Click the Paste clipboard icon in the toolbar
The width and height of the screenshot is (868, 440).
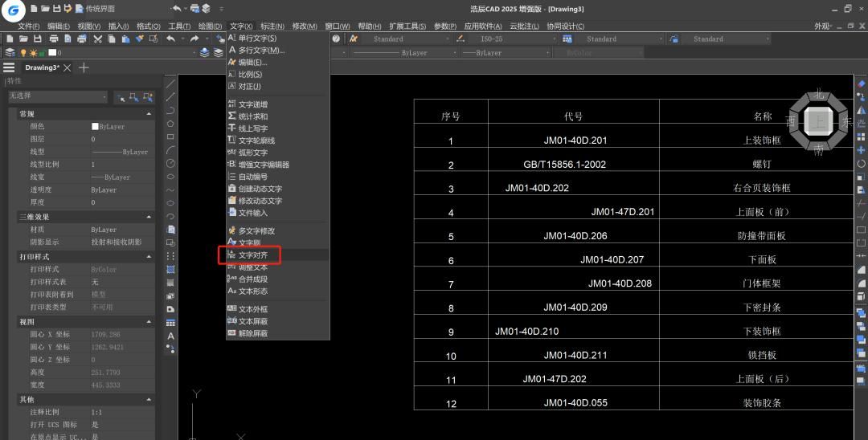(x=125, y=39)
